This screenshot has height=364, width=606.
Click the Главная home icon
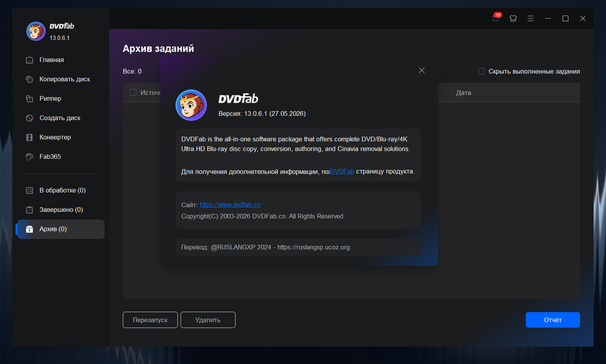29,60
